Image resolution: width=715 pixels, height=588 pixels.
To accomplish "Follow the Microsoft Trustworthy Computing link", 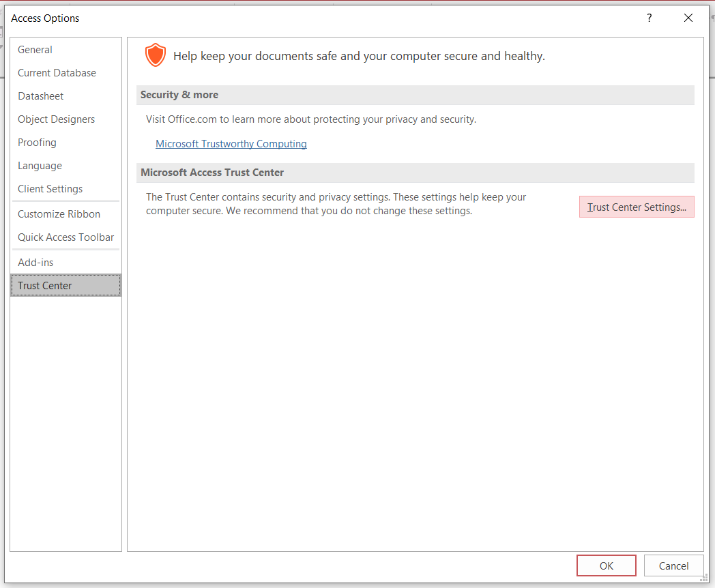I will coord(231,144).
